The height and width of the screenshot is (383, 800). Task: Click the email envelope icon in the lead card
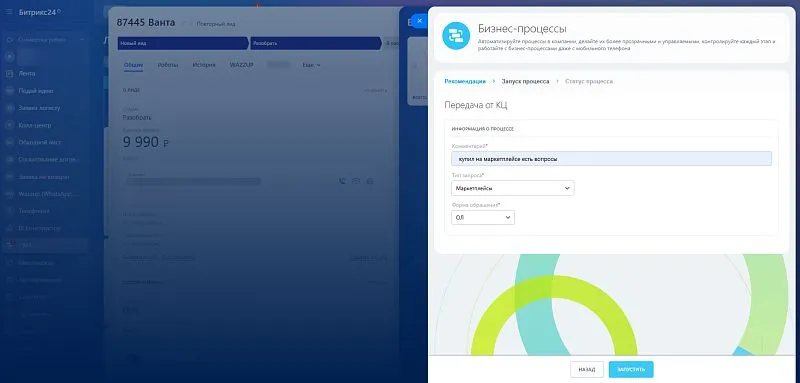[x=356, y=181]
